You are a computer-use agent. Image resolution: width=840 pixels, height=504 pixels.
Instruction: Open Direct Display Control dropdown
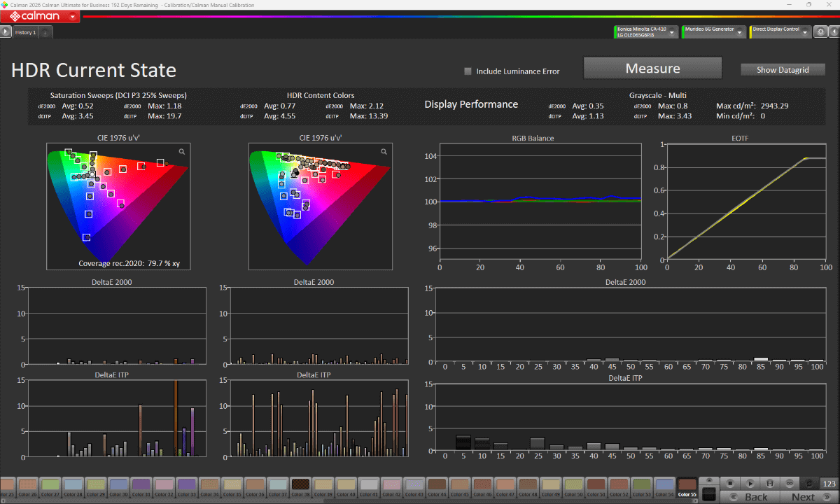(780, 31)
